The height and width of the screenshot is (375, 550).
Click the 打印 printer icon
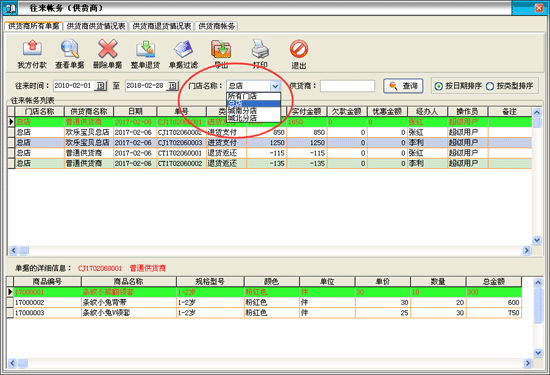point(260,49)
